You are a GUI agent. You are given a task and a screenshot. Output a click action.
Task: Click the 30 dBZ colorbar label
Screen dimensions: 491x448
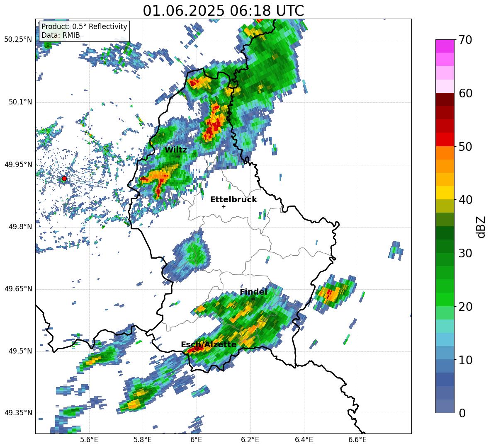[x=465, y=253]
